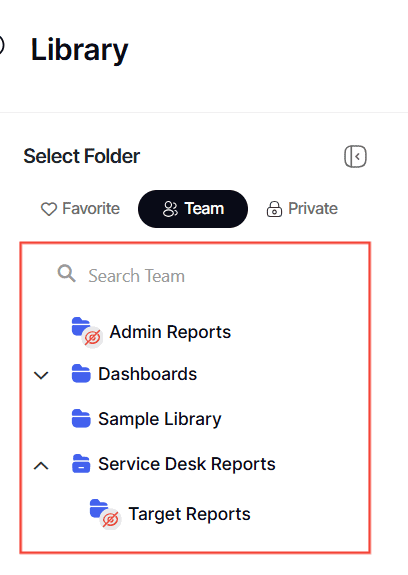Image resolution: width=408 pixels, height=575 pixels.
Task: Click the people icon on Team tab
Action: [x=170, y=209]
